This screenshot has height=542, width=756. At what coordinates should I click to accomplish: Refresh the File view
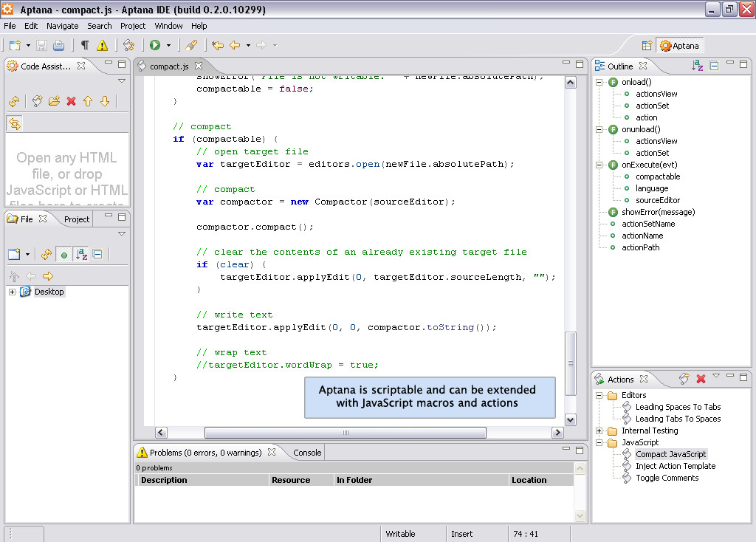point(47,254)
